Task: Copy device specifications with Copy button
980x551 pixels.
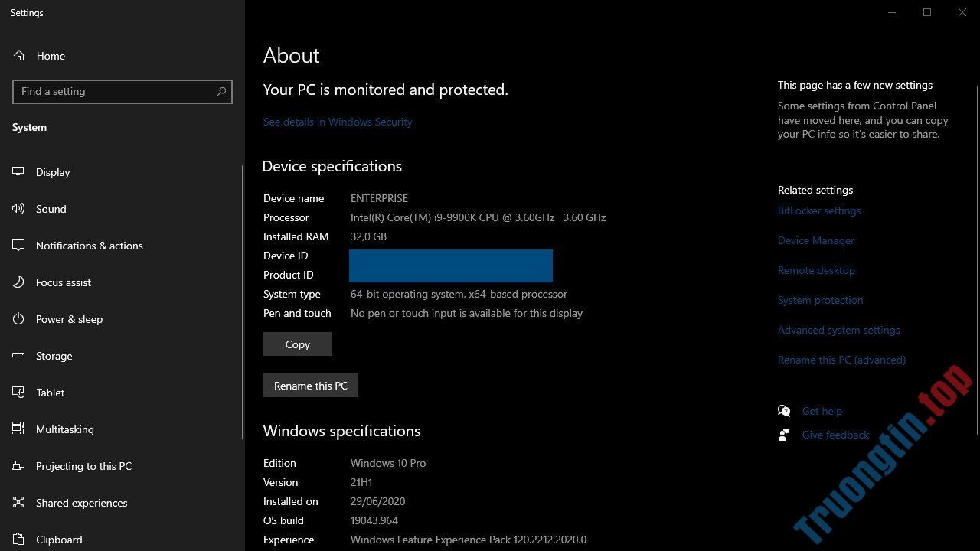Action: pyautogui.click(x=298, y=344)
